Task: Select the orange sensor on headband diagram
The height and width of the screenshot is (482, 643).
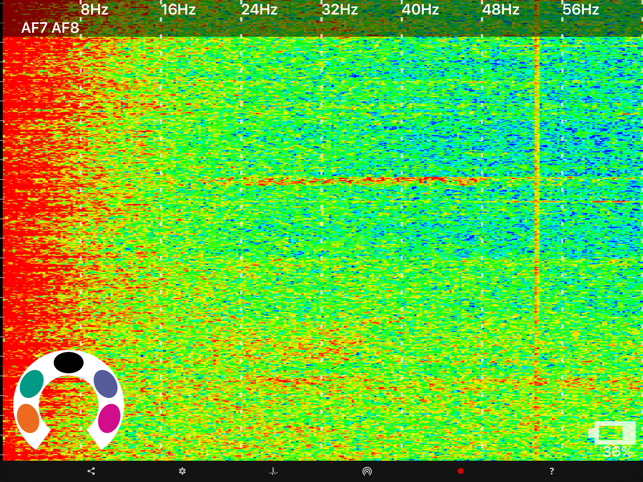Action: (x=28, y=418)
